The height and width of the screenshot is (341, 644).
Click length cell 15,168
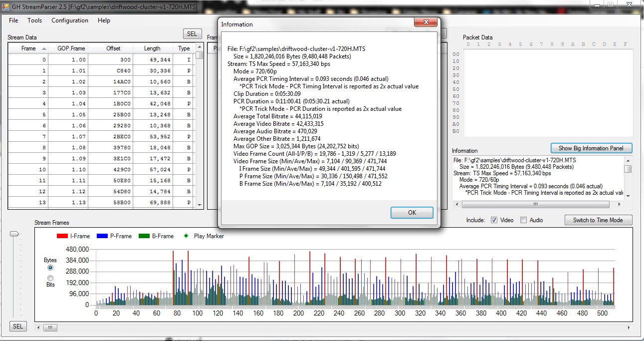click(153, 181)
